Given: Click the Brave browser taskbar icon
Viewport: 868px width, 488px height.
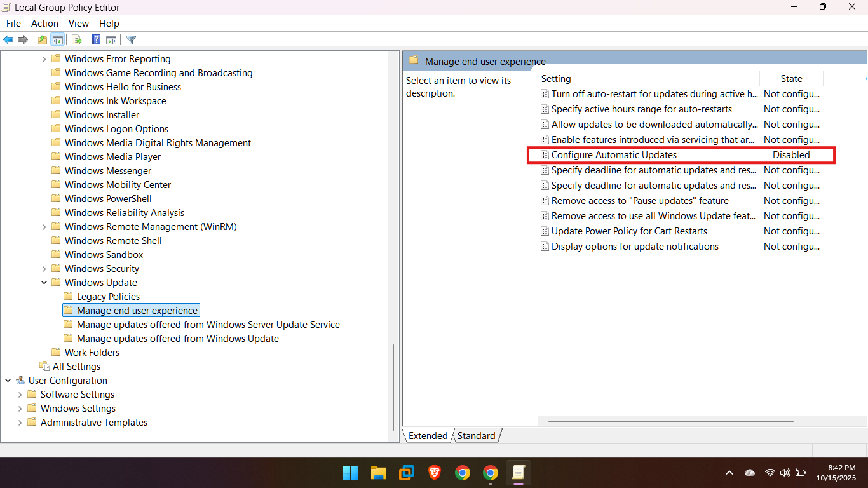Looking at the screenshot, I should pyautogui.click(x=435, y=473).
